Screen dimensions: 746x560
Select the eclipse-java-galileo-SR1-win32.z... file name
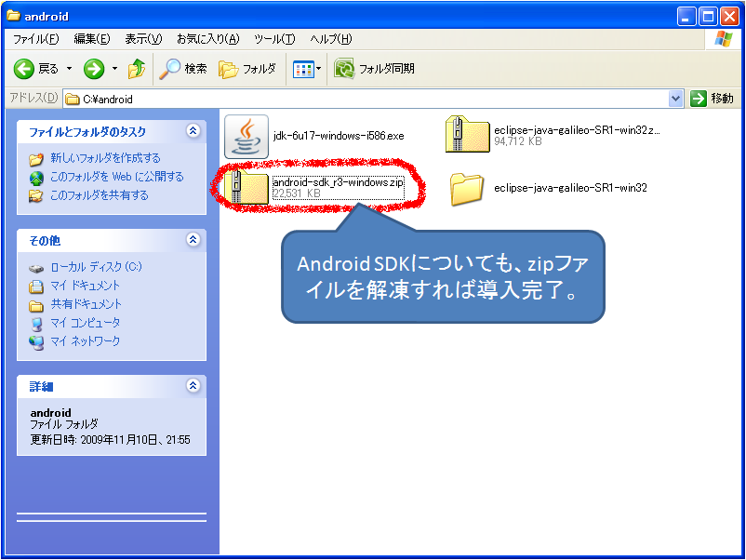[x=577, y=130]
